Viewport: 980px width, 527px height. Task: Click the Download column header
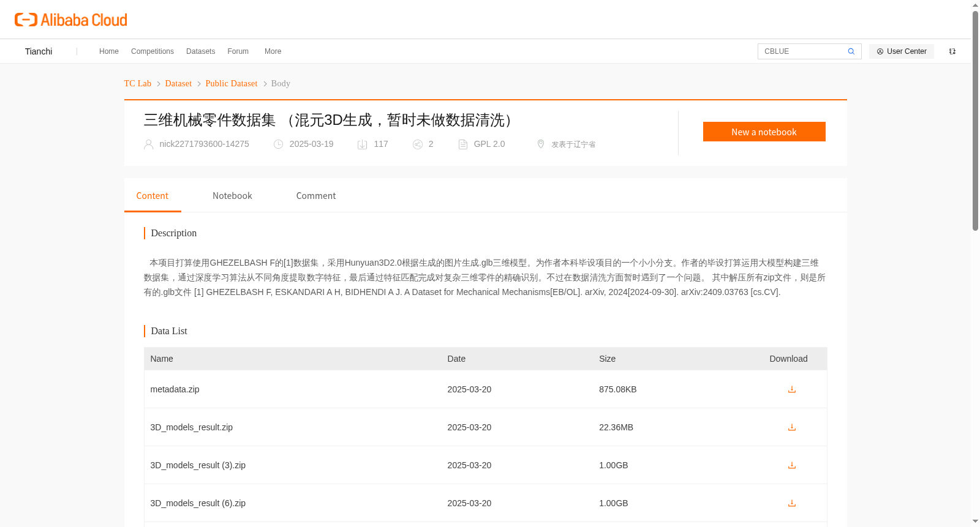pos(789,359)
